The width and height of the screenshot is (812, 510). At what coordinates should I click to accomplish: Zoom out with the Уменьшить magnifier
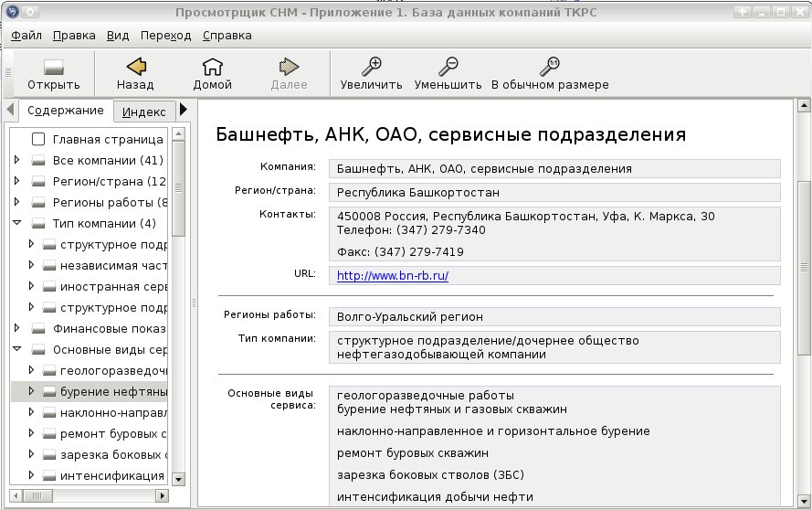(x=448, y=67)
